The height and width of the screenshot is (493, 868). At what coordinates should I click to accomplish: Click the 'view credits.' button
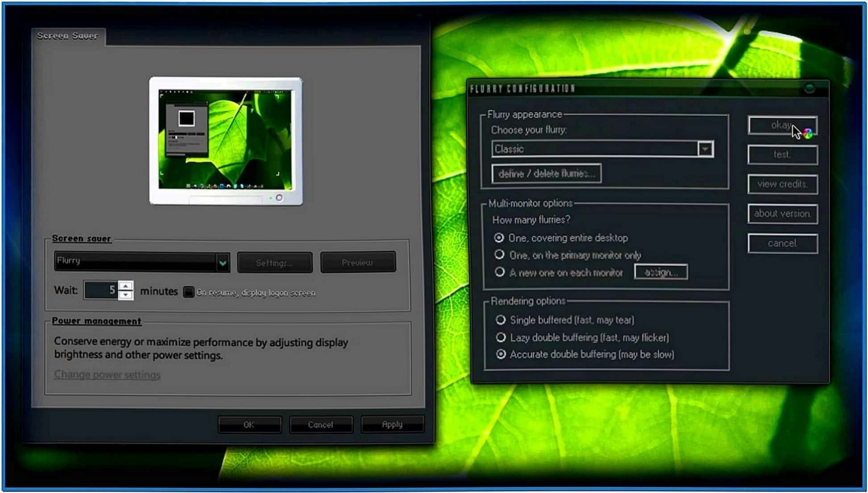tap(782, 184)
